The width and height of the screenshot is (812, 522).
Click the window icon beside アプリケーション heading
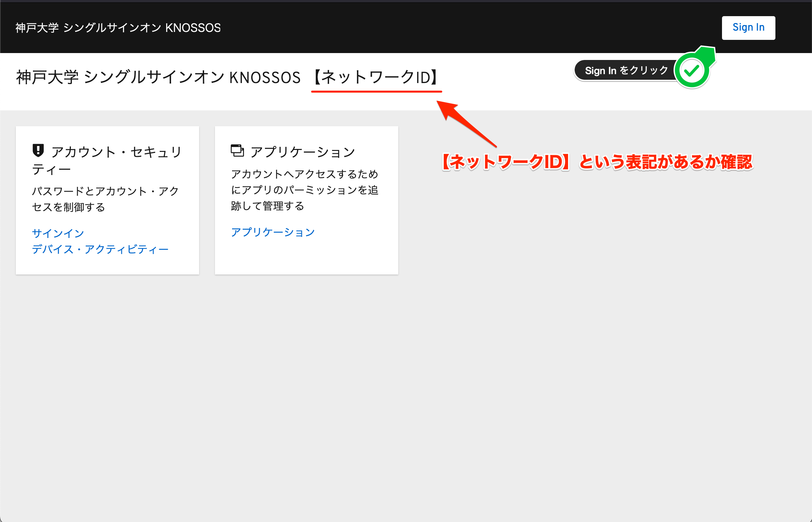click(237, 150)
